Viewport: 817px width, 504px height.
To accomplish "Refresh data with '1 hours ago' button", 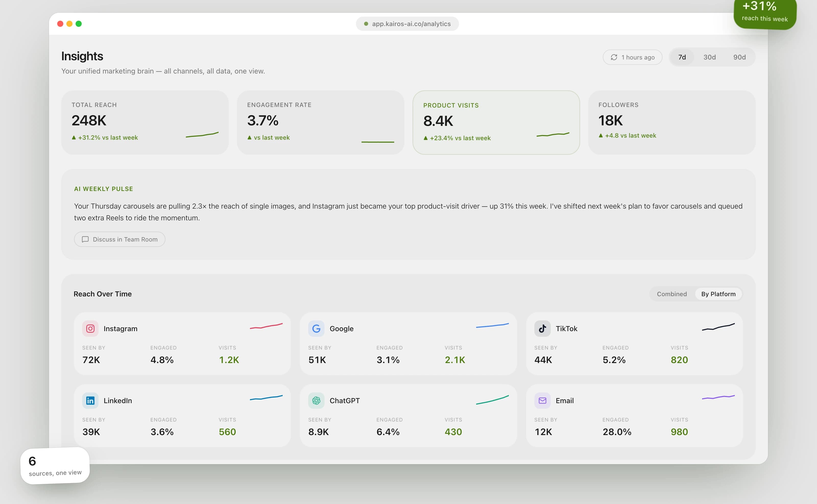I will [x=632, y=57].
